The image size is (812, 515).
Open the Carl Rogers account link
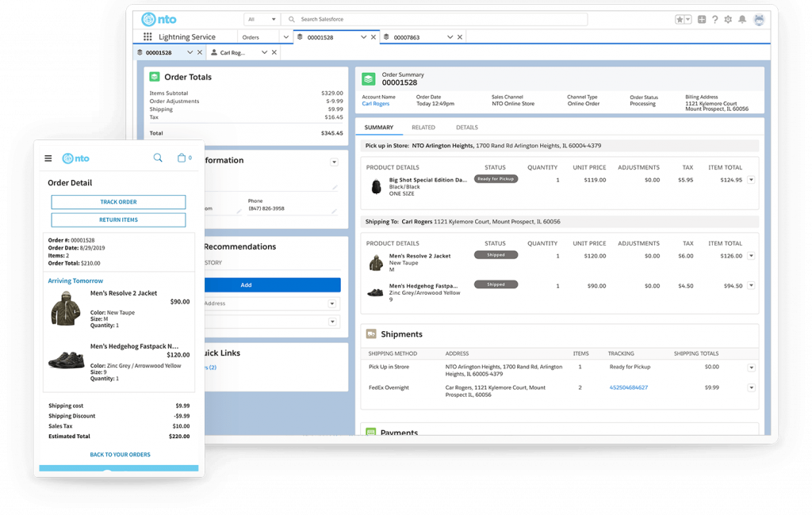click(374, 103)
